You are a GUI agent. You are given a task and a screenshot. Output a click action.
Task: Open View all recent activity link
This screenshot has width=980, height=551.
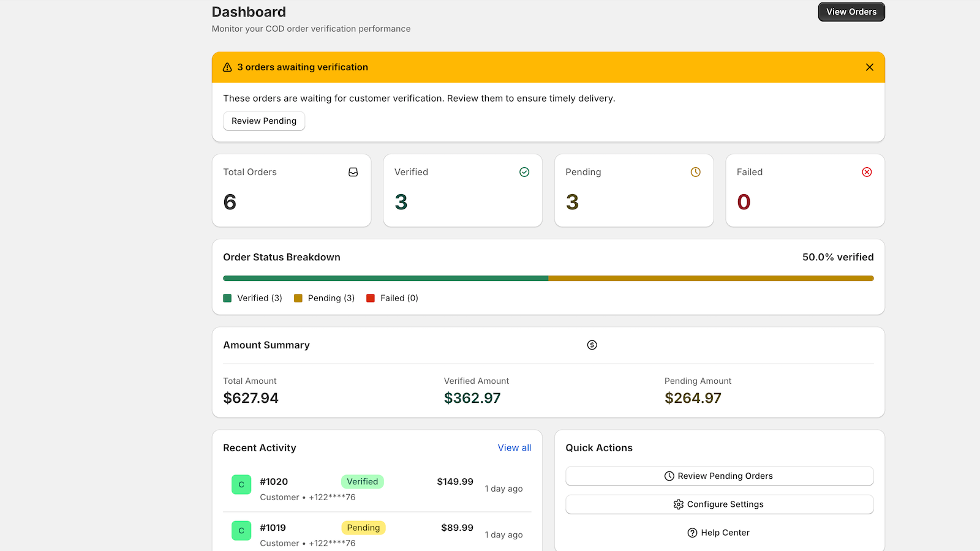pyautogui.click(x=514, y=448)
